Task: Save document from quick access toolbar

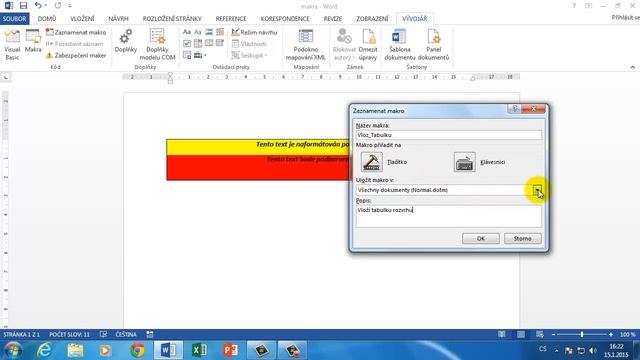Action: [23, 6]
